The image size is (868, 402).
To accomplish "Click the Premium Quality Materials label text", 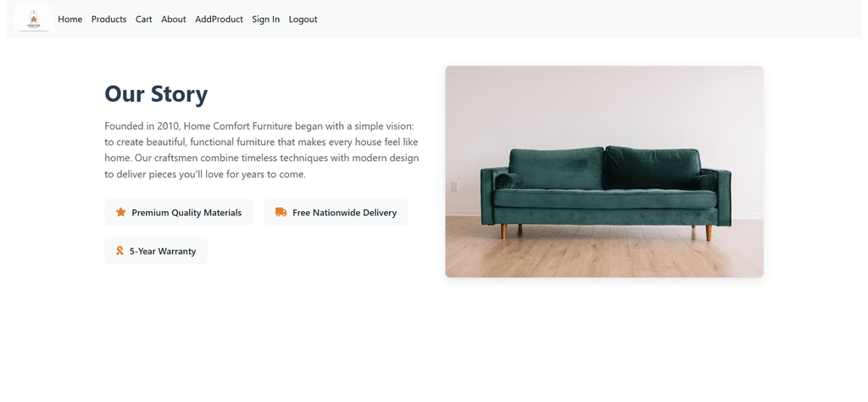I will [x=186, y=213].
